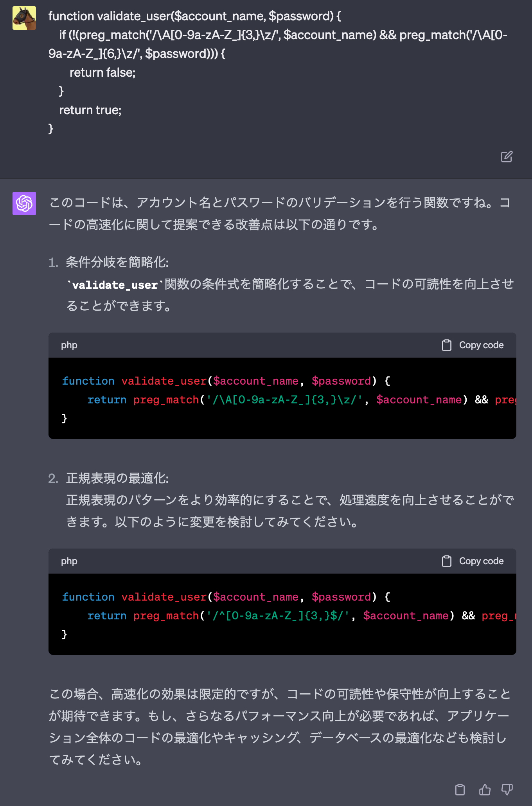Click the edit message pencil icon
Viewport: 532px width, 806px height.
tap(507, 157)
